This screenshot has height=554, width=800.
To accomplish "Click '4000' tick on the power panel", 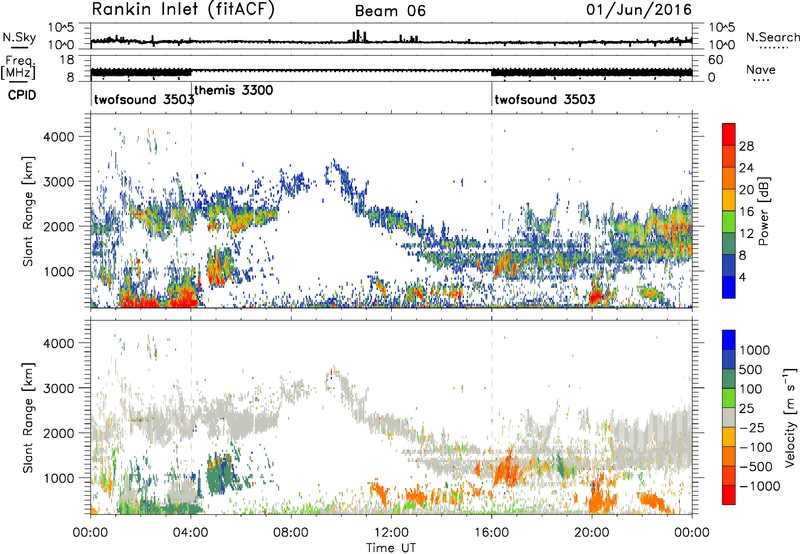I will coord(59,137).
